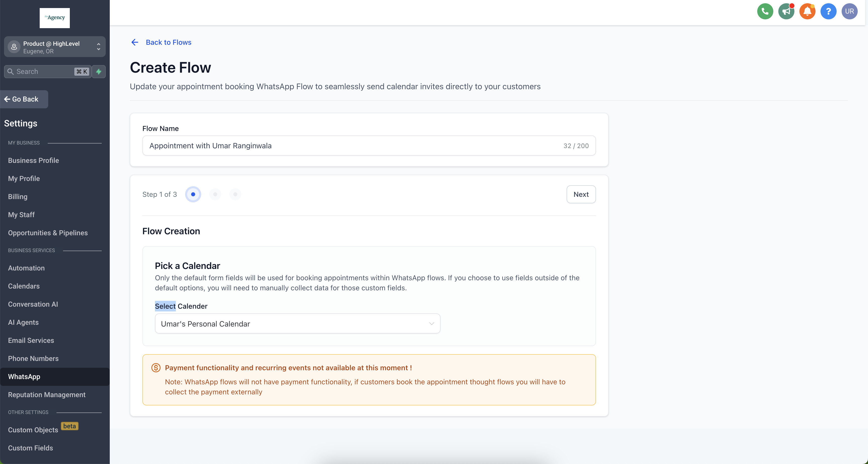Select the first step indicator dot
Viewport: 868px width, 464px height.
[193, 194]
